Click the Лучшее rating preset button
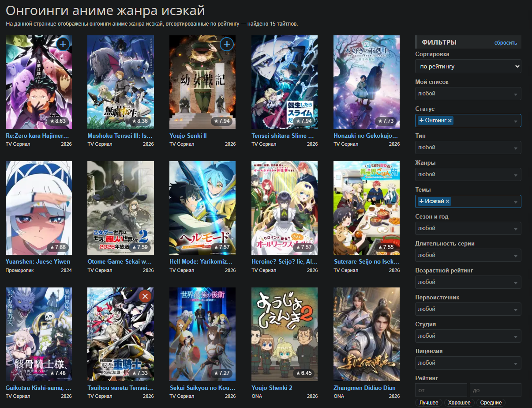Image resolution: width=532 pixels, height=408 pixels. pos(429,403)
